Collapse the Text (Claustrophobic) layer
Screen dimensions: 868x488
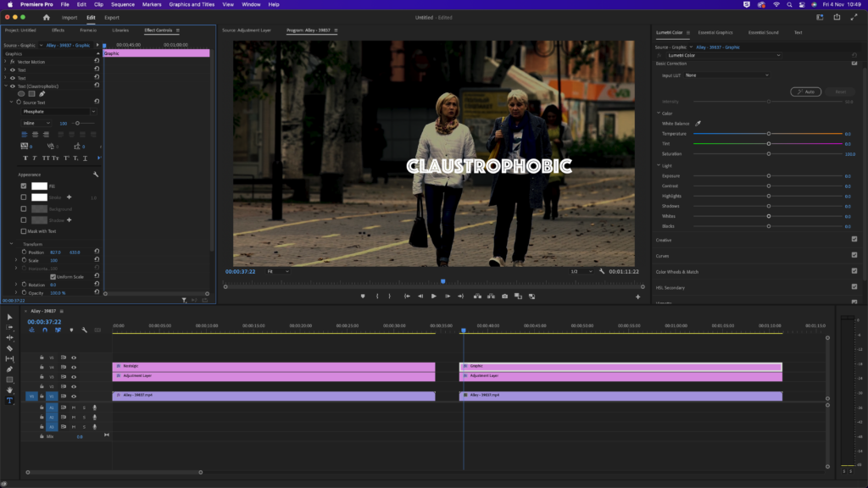6,86
